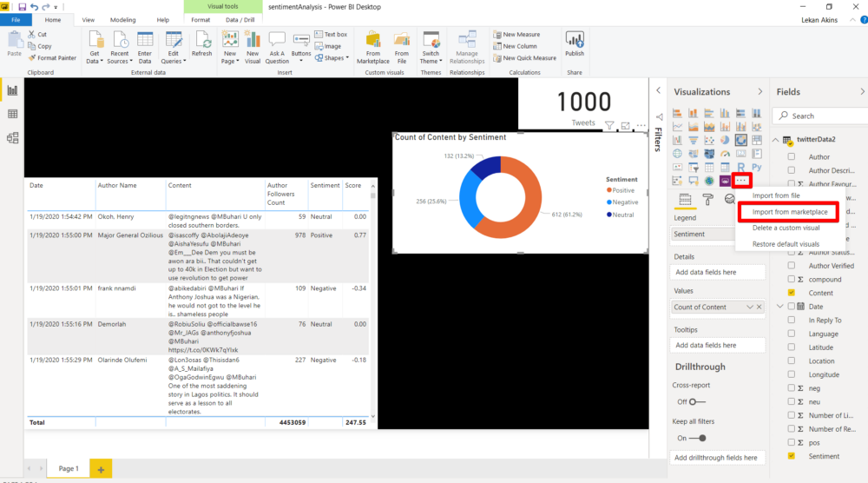Choose Import from file

point(775,195)
